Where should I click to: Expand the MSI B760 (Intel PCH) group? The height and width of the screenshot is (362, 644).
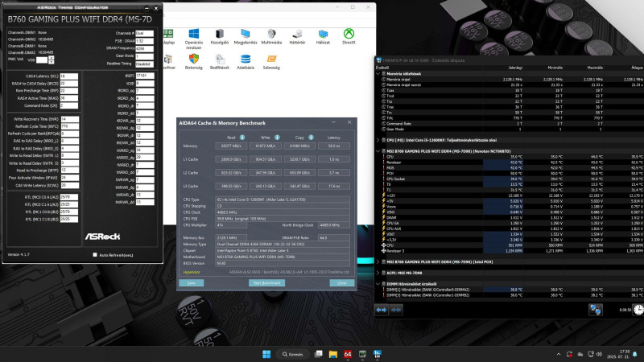[378, 262]
